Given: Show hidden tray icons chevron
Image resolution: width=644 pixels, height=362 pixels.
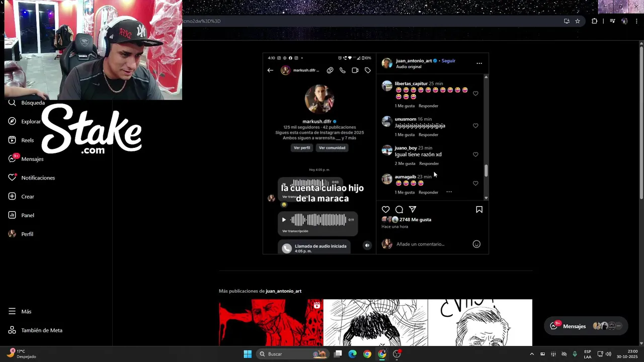Looking at the screenshot, I should (x=532, y=354).
